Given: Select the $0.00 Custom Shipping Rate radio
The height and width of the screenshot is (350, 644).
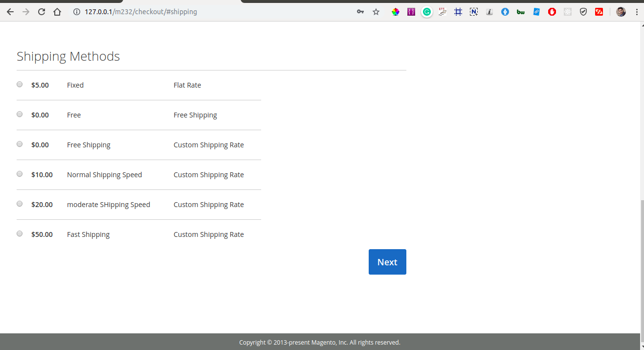Looking at the screenshot, I should pos(20,144).
